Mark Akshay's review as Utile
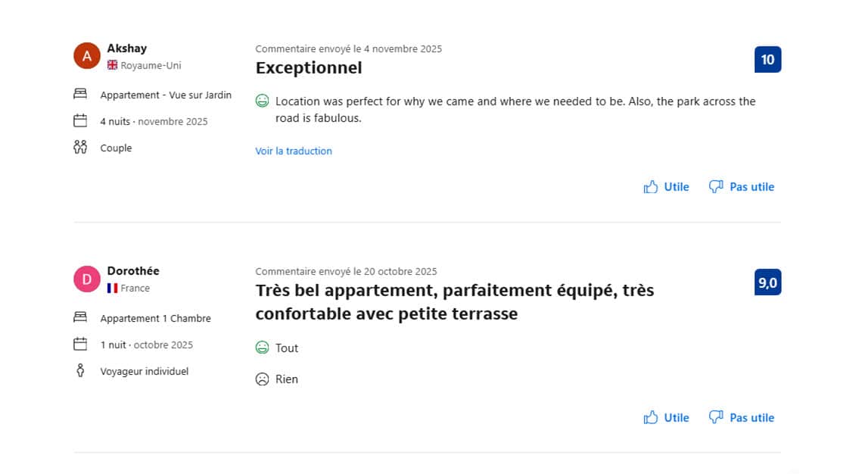Viewport: 868px width, 474px height. 666,187
